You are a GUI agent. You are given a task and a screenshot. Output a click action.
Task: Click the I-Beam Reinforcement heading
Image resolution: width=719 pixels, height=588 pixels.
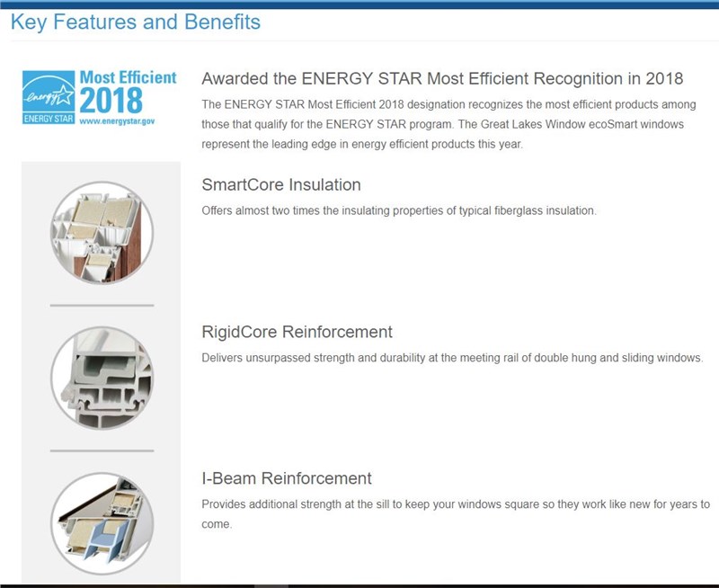(287, 478)
